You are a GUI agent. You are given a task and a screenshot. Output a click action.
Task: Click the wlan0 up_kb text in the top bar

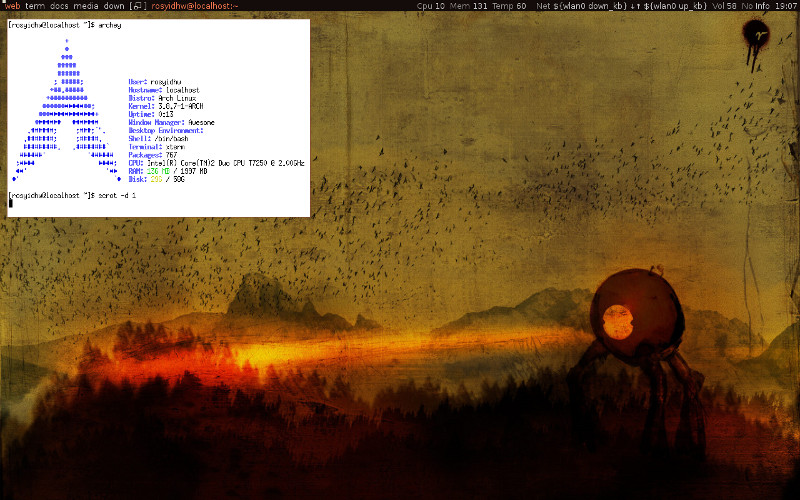click(x=674, y=6)
